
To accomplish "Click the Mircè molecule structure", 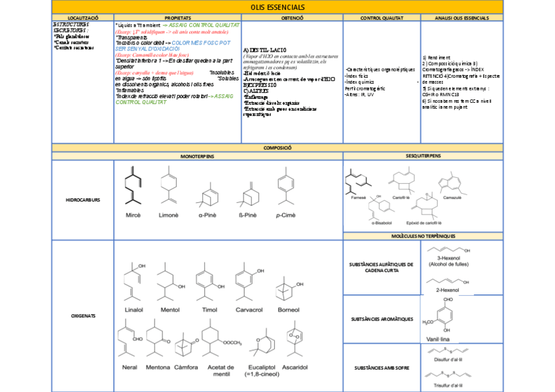I will pyautogui.click(x=133, y=185).
